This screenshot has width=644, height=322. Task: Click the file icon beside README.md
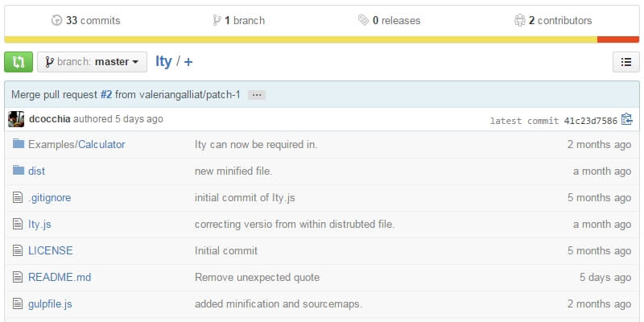tap(19, 277)
